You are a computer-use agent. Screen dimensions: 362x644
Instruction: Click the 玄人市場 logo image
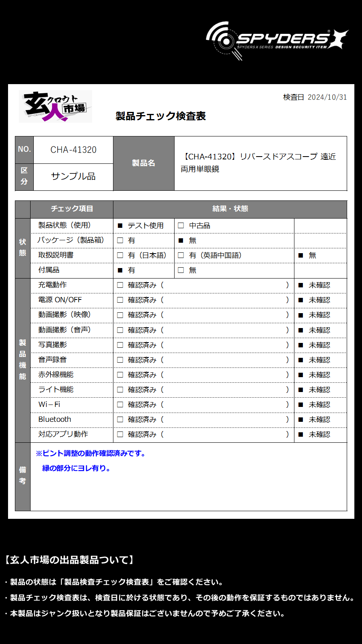point(56,106)
